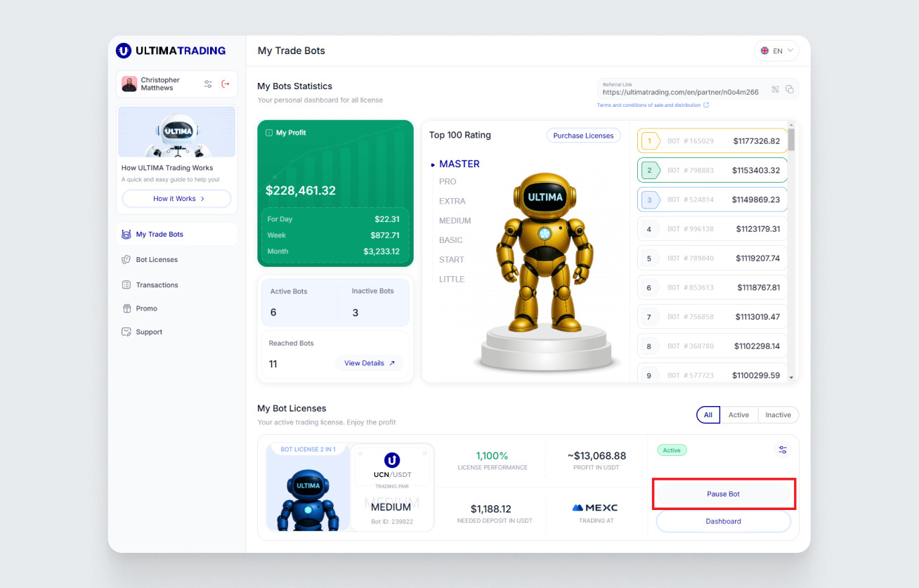
Task: Click the logout icon beside Christopher Matthews
Action: 226,84
